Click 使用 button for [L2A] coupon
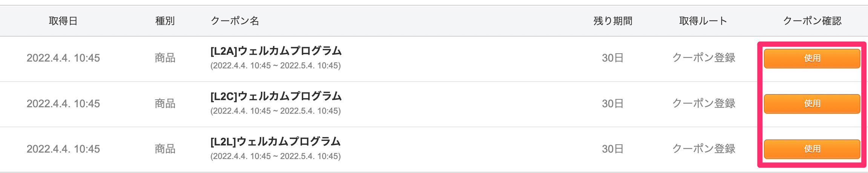The height and width of the screenshot is (173, 868). click(x=812, y=58)
